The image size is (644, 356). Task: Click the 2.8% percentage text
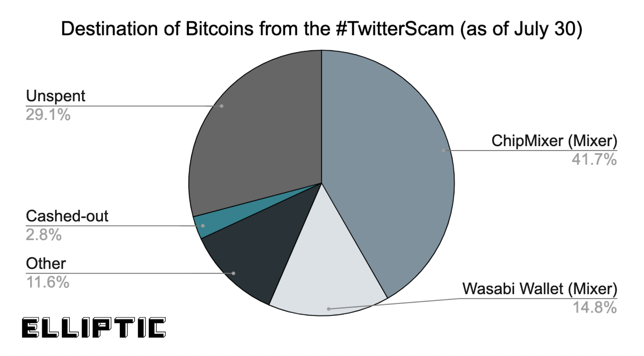pos(43,235)
